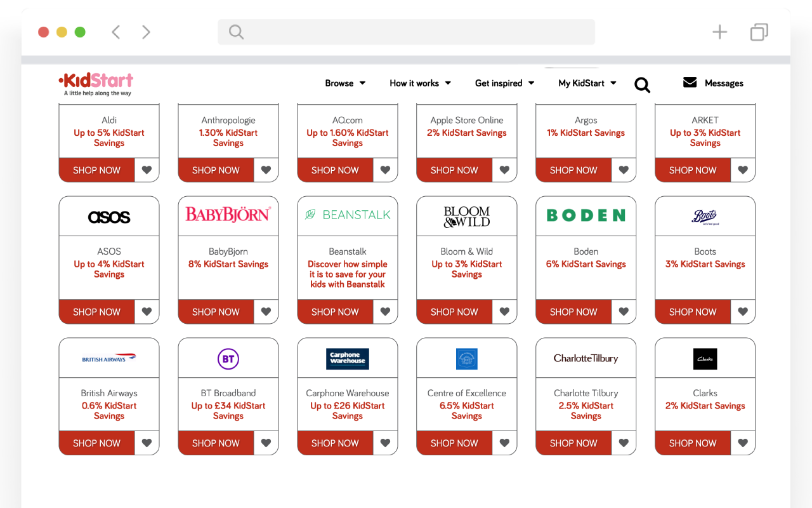This screenshot has height=508, width=812.
Task: Toggle the BabyBjorn heart favourite
Action: (x=266, y=312)
